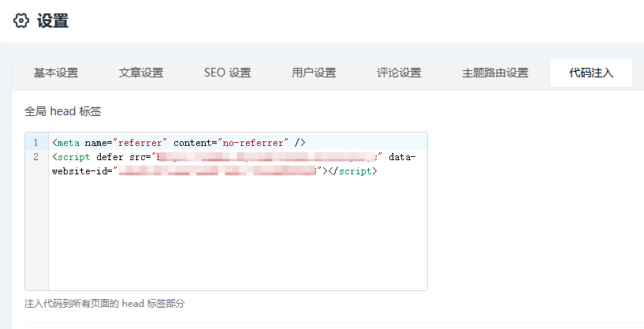Click the settings gear icon

coord(21,21)
